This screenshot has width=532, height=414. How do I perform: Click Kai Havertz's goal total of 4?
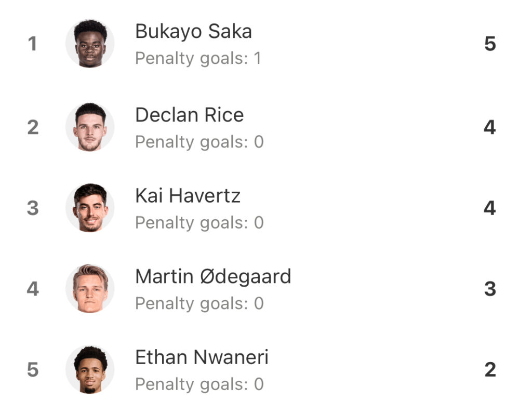[x=489, y=208]
